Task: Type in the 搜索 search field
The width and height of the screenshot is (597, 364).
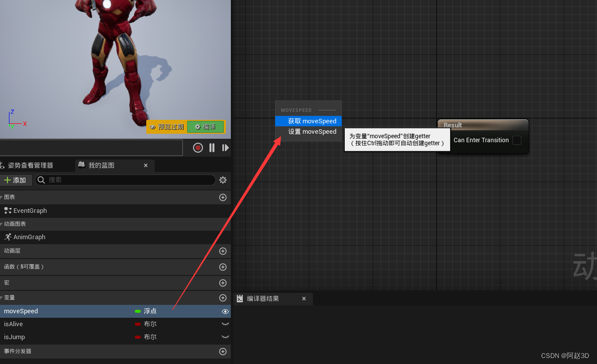Action: click(x=125, y=180)
